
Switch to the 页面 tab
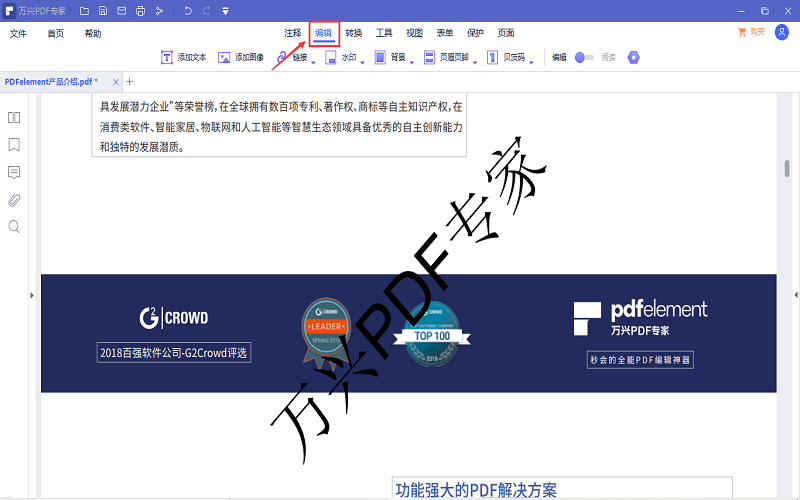506,33
